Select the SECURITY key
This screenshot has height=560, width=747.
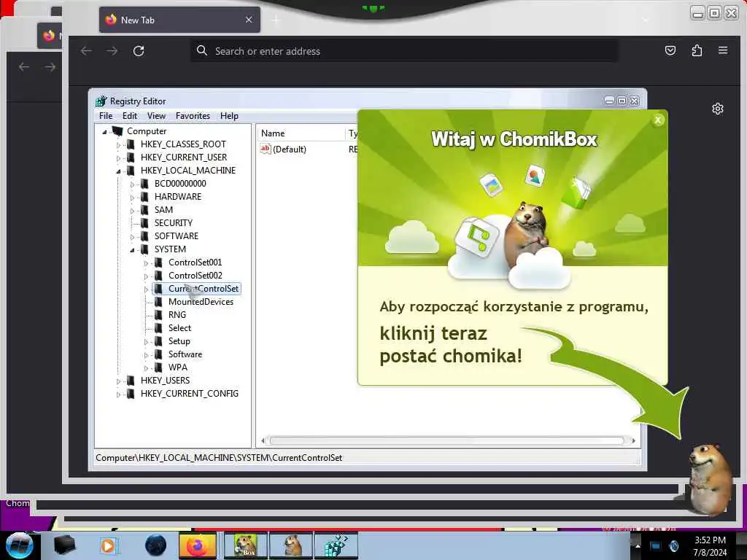pyautogui.click(x=174, y=223)
